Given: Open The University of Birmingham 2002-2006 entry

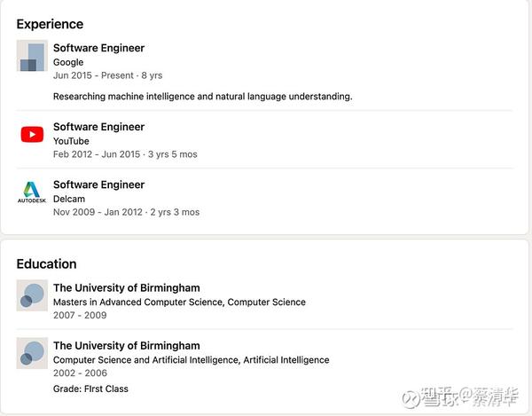Looking at the screenshot, I should point(127,345).
